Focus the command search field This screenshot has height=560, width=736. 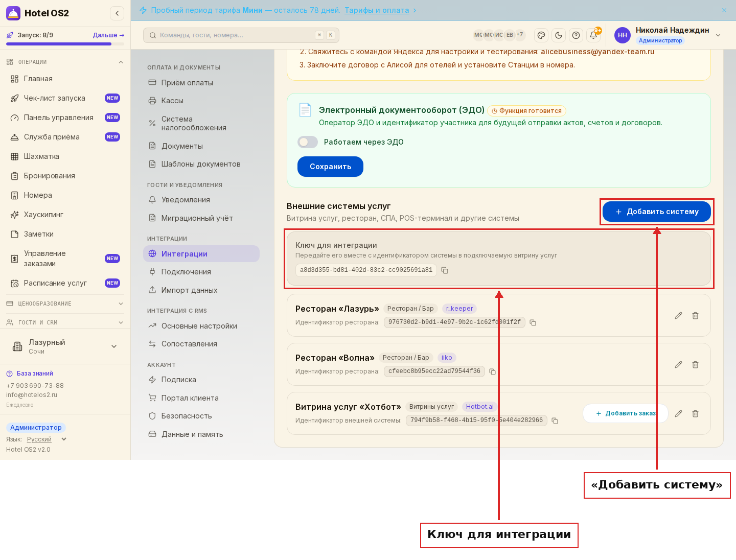[241, 35]
